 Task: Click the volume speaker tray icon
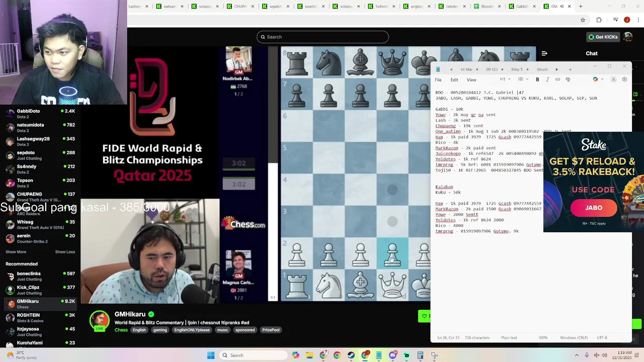tap(606, 355)
